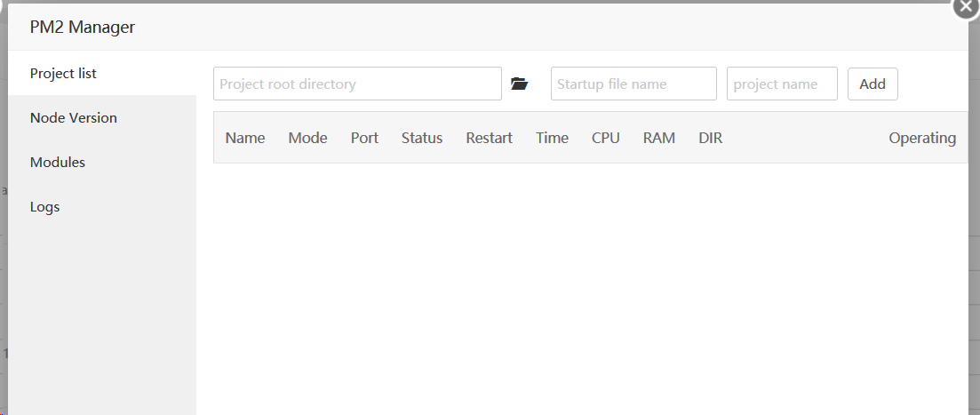980x415 pixels.
Task: Click the RAM column header
Action: pyautogui.click(x=659, y=138)
